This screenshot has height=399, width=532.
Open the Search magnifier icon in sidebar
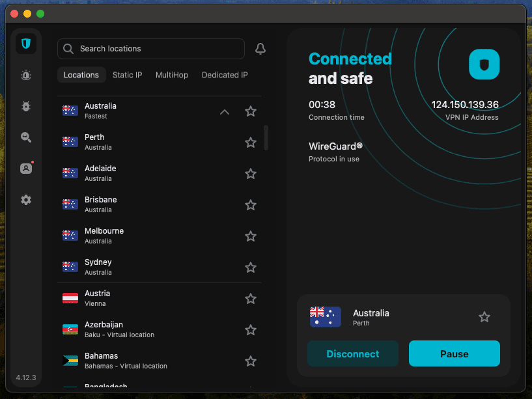(26, 137)
